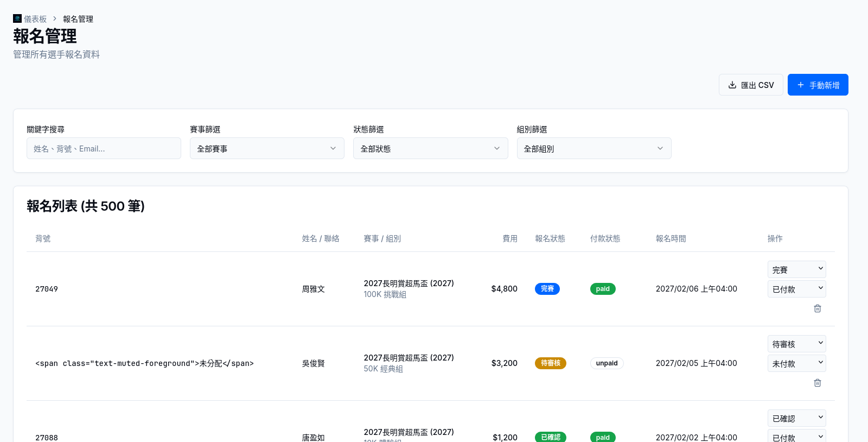This screenshot has height=442, width=868.
Task: Click bib number 27088
Action: (47, 437)
